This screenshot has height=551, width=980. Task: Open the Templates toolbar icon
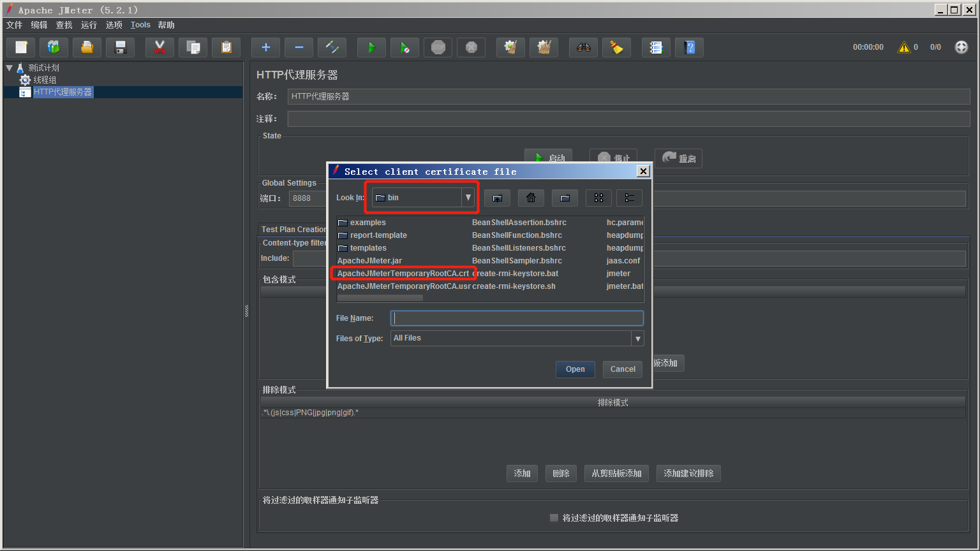(54, 47)
